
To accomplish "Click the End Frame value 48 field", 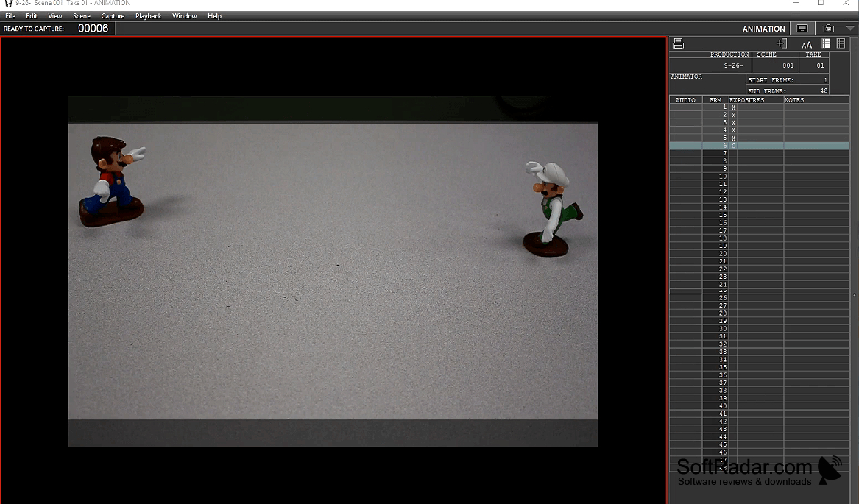I will tap(788, 91).
